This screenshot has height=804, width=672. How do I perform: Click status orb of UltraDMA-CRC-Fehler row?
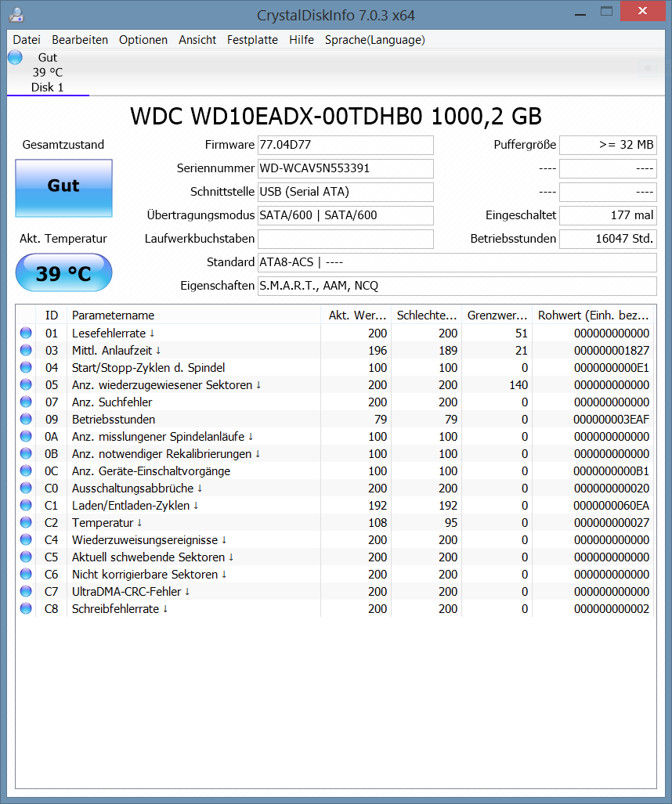point(26,591)
